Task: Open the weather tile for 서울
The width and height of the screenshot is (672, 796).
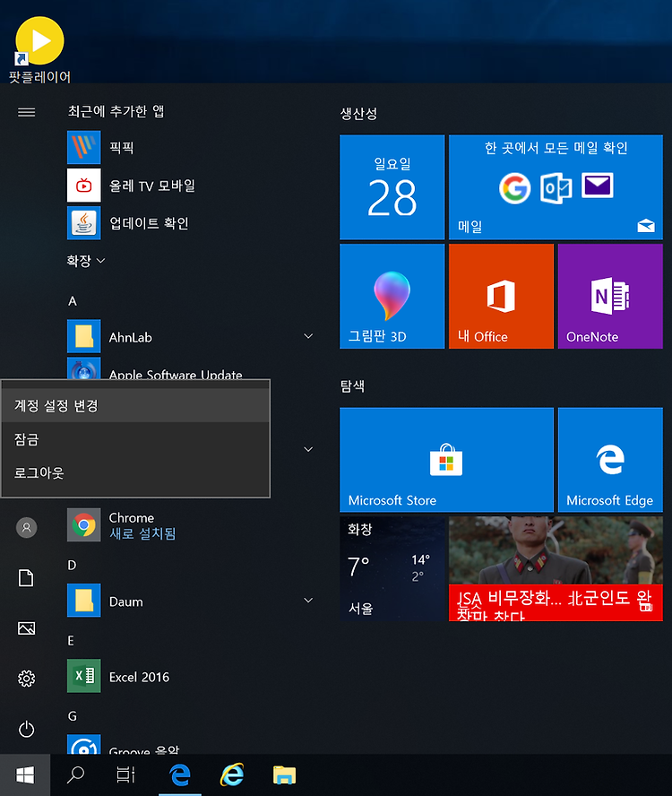Action: [392, 568]
